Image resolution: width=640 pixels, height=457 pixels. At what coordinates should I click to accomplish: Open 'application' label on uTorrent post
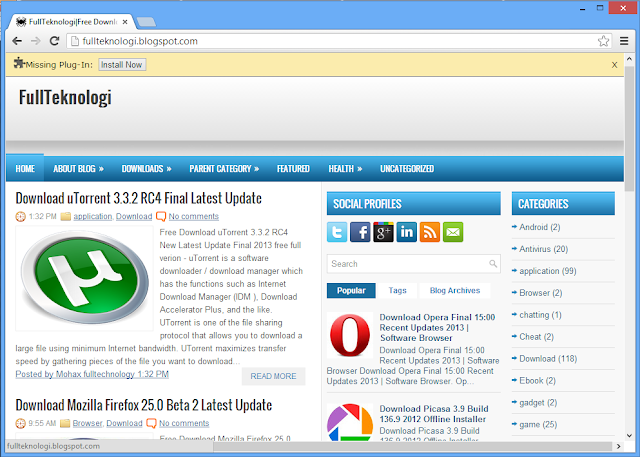coord(92,216)
